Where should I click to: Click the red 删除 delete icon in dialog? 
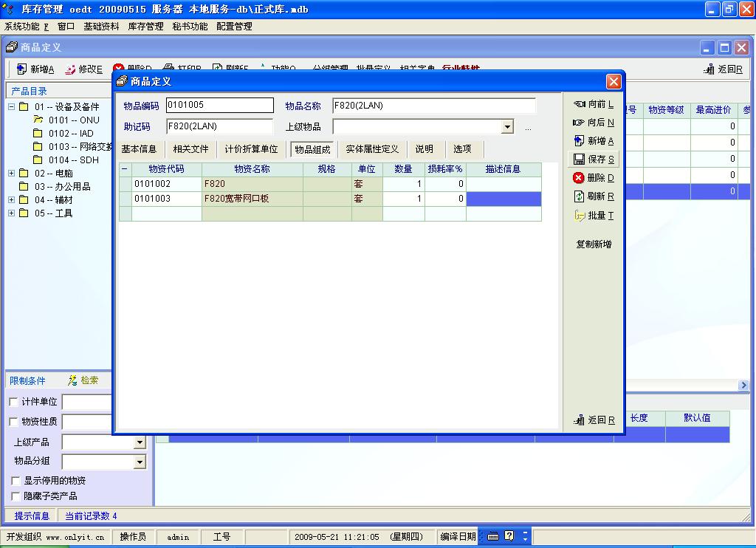pyautogui.click(x=579, y=178)
